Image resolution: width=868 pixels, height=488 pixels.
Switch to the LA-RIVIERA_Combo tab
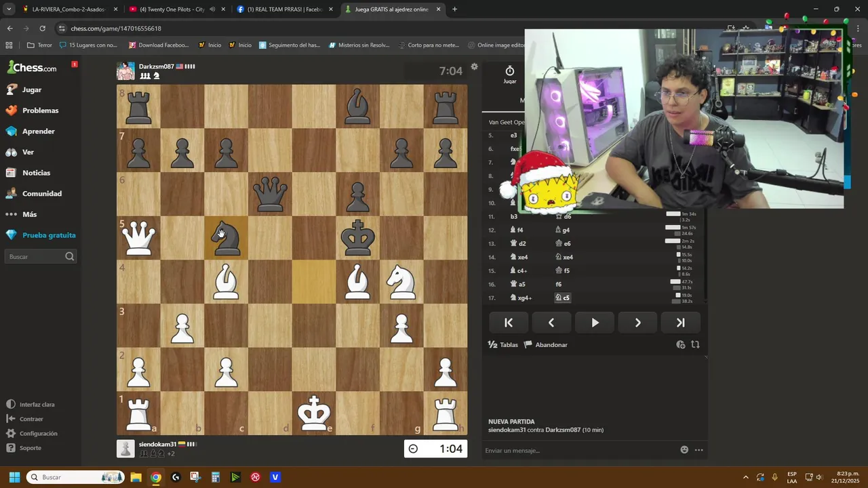coord(68,9)
